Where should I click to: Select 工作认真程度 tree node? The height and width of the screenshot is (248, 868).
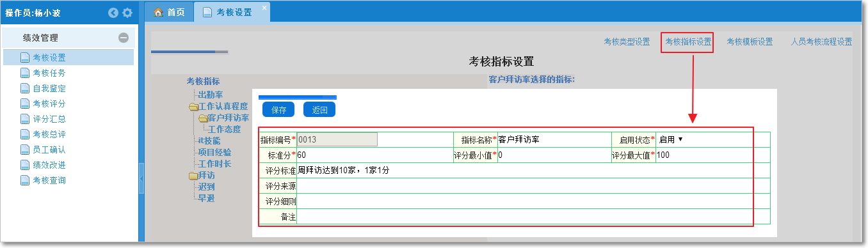pos(223,106)
